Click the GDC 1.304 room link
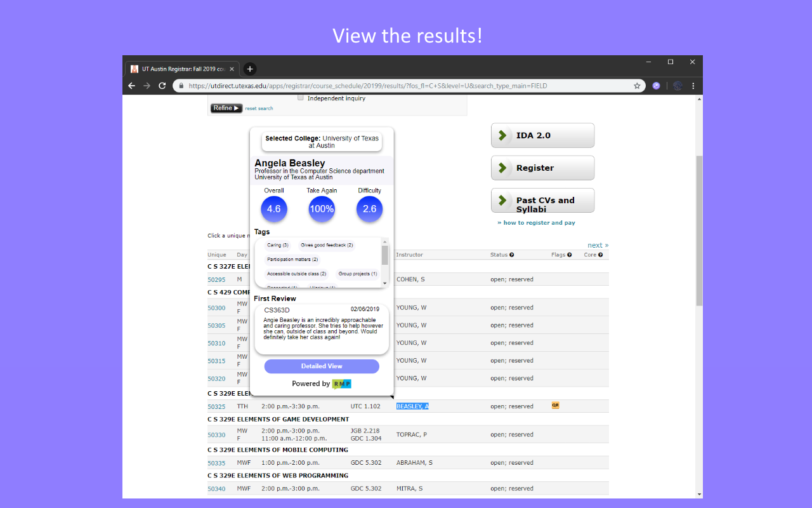812x508 pixels. pos(365,439)
